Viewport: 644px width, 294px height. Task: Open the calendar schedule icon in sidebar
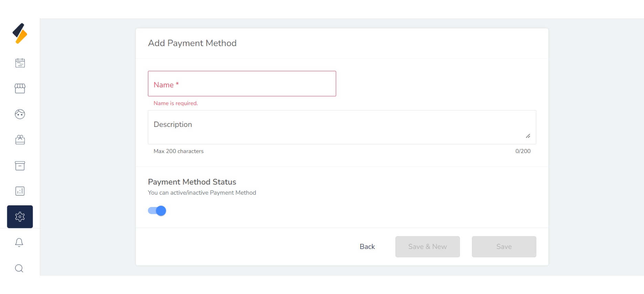[20, 63]
